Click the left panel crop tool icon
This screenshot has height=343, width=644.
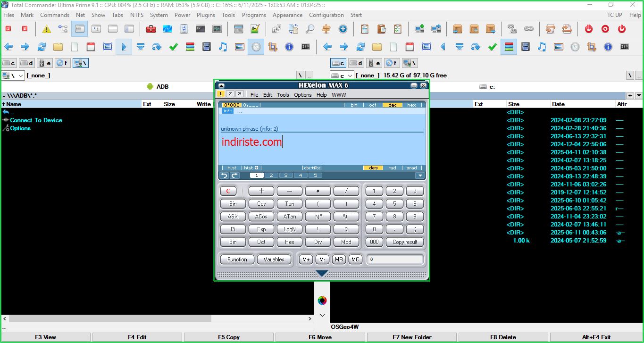pos(272,47)
